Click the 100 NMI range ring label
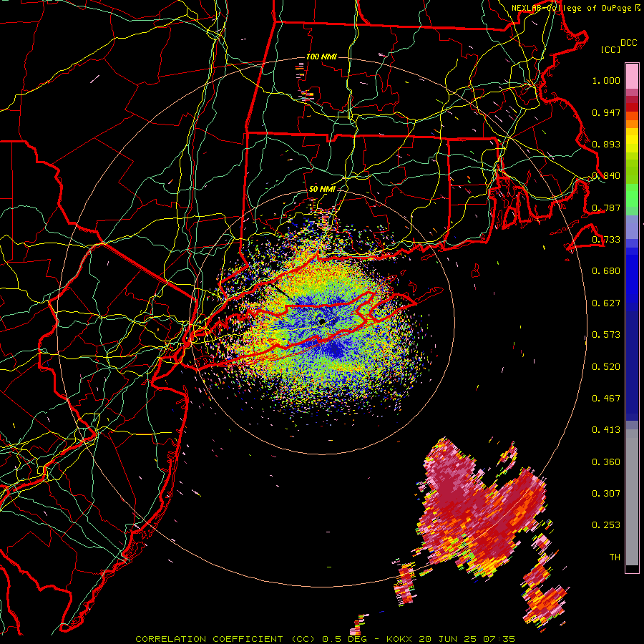 click(x=321, y=57)
